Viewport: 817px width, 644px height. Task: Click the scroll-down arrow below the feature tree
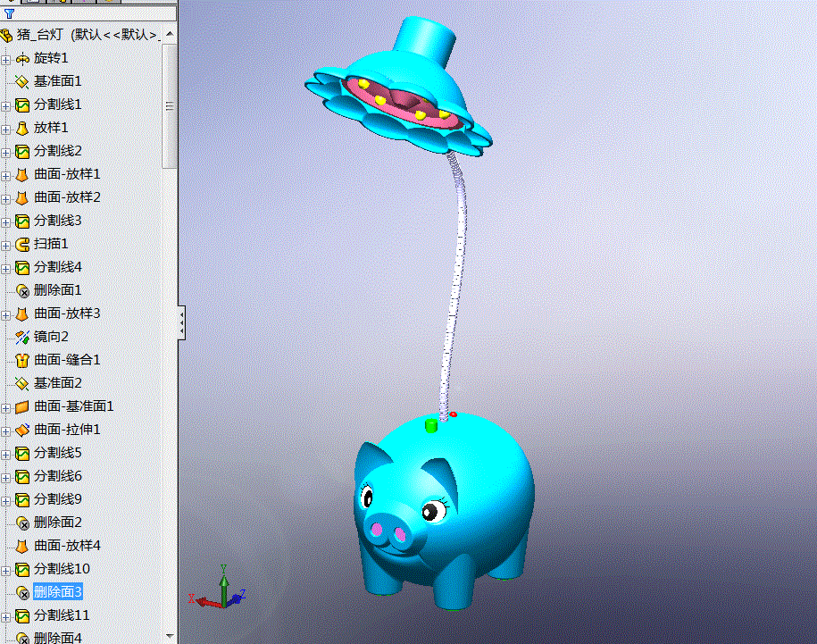171,636
